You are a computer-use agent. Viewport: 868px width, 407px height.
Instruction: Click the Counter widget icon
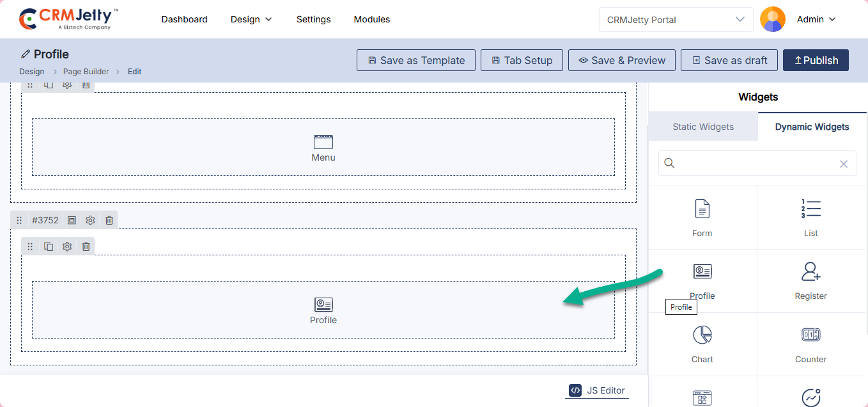[810, 335]
